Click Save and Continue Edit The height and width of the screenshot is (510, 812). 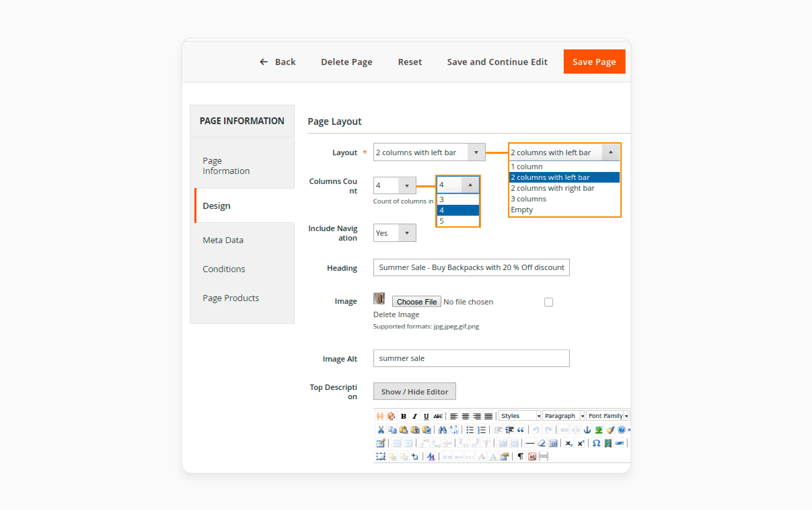[497, 62]
